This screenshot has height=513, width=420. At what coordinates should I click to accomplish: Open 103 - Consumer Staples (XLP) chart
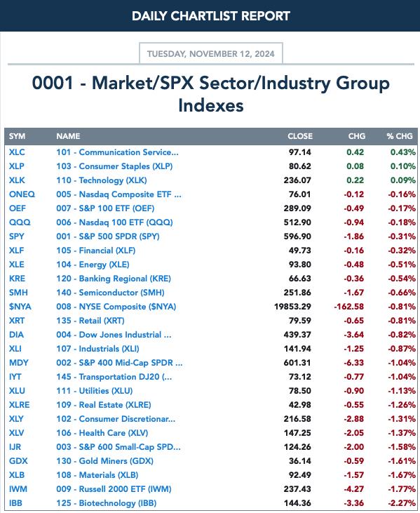click(x=114, y=166)
